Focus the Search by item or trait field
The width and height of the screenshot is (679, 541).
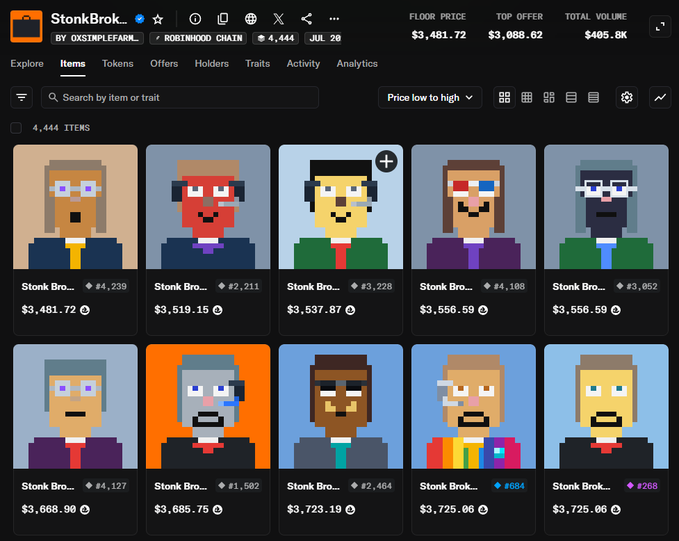(180, 97)
